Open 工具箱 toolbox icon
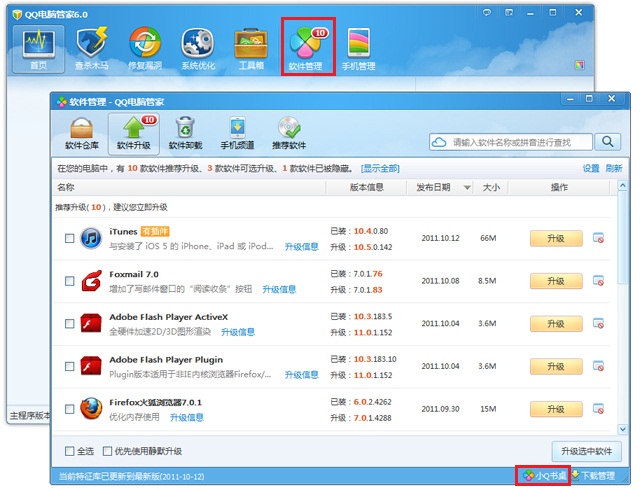 click(251, 48)
